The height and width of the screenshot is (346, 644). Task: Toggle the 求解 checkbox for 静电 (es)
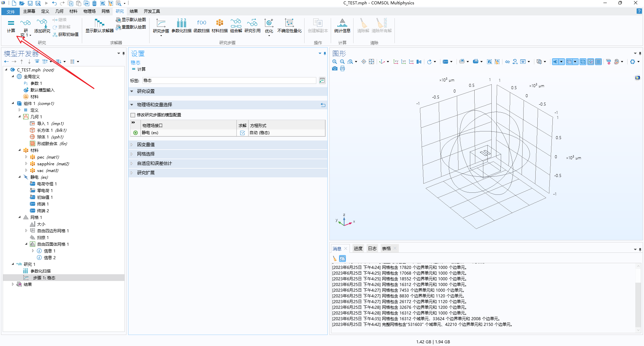pos(243,133)
